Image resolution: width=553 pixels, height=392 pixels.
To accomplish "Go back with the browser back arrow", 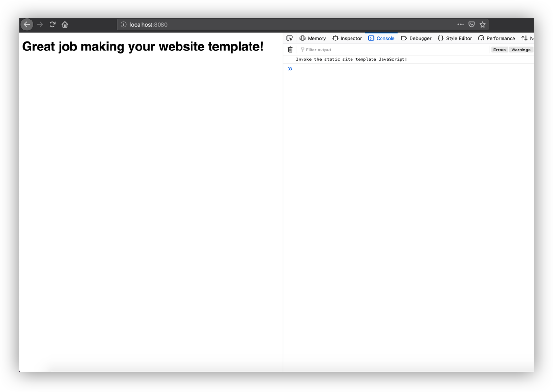I will 27,24.
